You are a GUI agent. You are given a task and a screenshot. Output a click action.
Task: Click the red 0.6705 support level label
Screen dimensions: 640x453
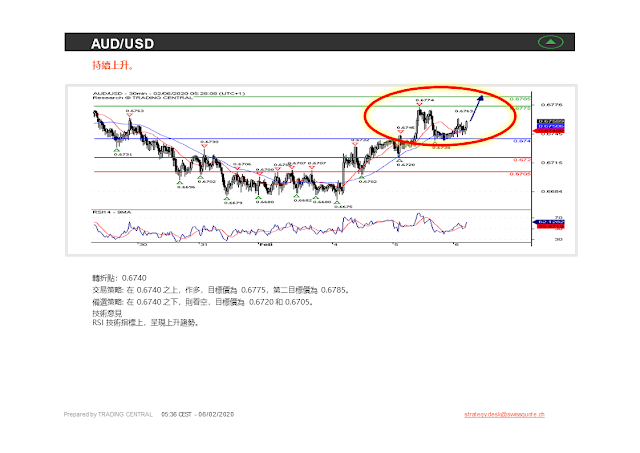click(x=520, y=174)
